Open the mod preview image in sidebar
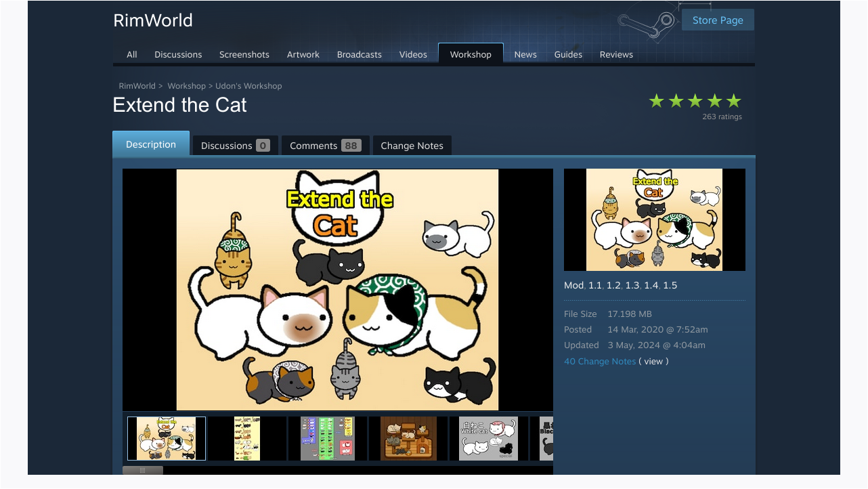 coord(655,219)
